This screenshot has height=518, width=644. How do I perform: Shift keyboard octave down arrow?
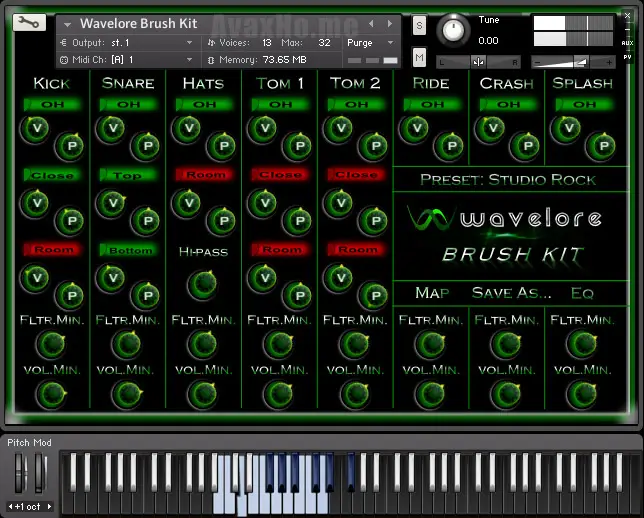tap(10, 506)
